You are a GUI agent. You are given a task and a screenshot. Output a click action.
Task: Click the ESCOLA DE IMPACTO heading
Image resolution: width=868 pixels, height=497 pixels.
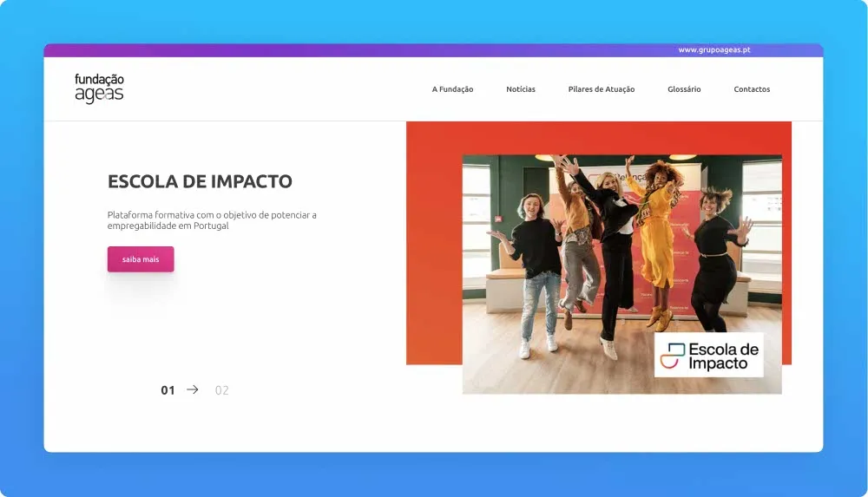point(200,181)
